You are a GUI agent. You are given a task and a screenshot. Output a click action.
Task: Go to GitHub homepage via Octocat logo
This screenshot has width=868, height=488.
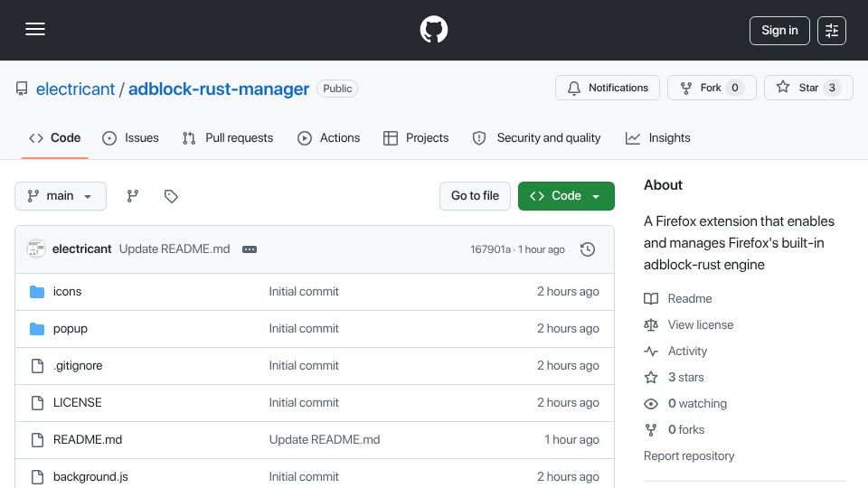click(433, 29)
